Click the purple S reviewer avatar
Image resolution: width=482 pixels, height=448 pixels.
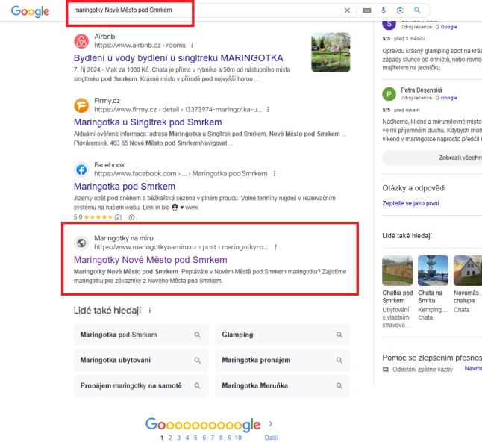(x=389, y=24)
